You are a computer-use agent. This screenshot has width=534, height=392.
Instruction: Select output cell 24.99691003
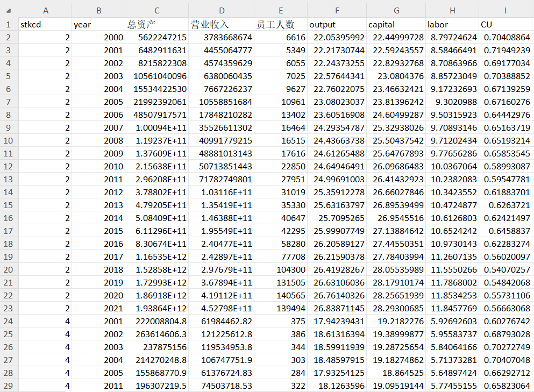pos(337,180)
